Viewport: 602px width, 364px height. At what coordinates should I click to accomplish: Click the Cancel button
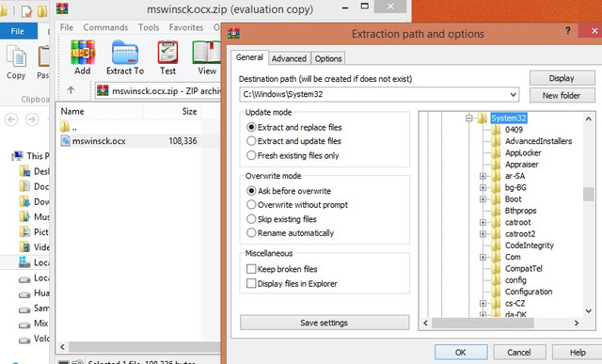pyautogui.click(x=519, y=352)
